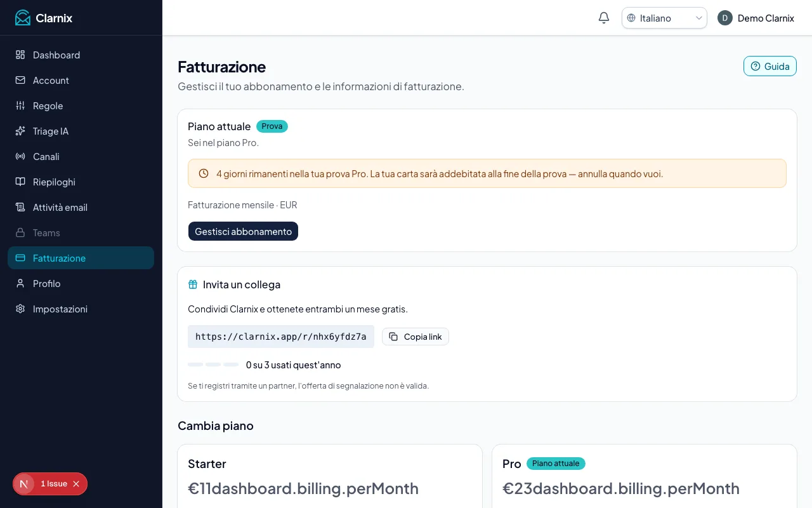Click the gift icon beside Invita un collega

click(x=193, y=284)
